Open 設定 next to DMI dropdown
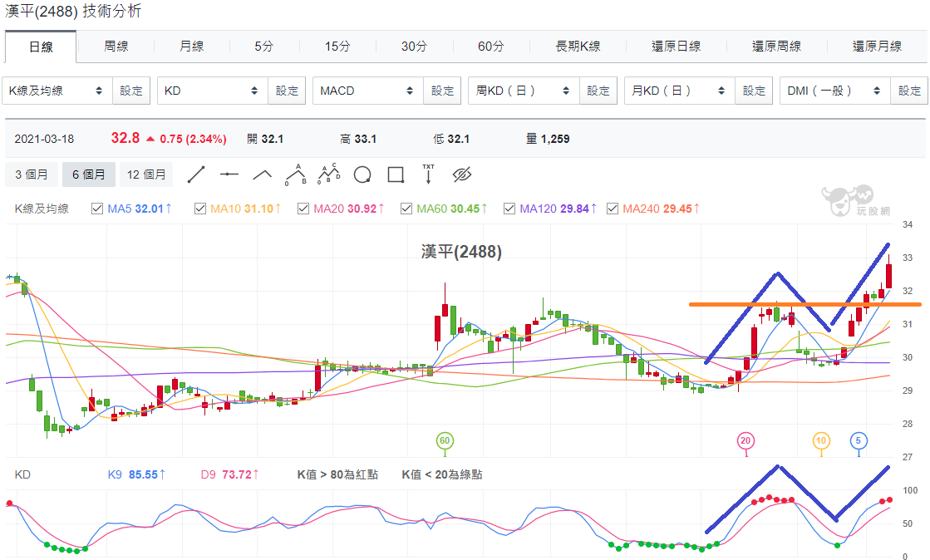 [909, 91]
